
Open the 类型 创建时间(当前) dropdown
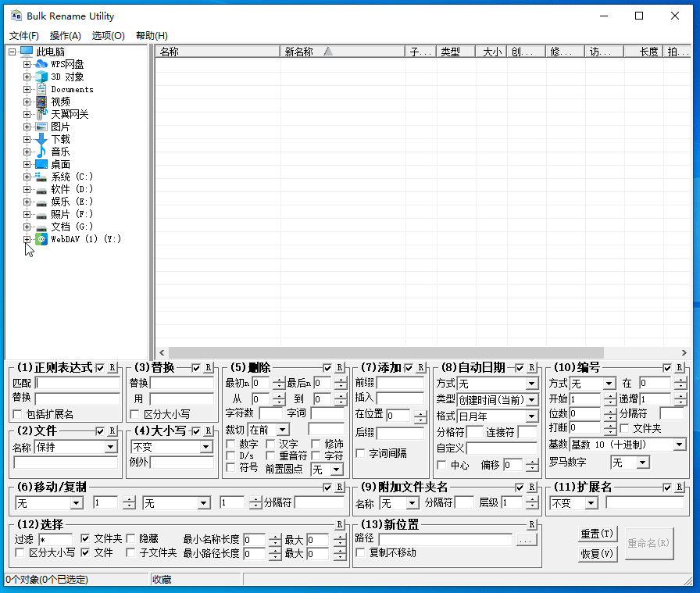pos(531,400)
